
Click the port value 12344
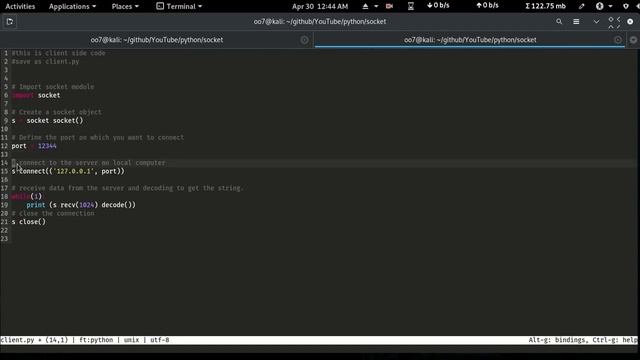[x=47, y=146]
